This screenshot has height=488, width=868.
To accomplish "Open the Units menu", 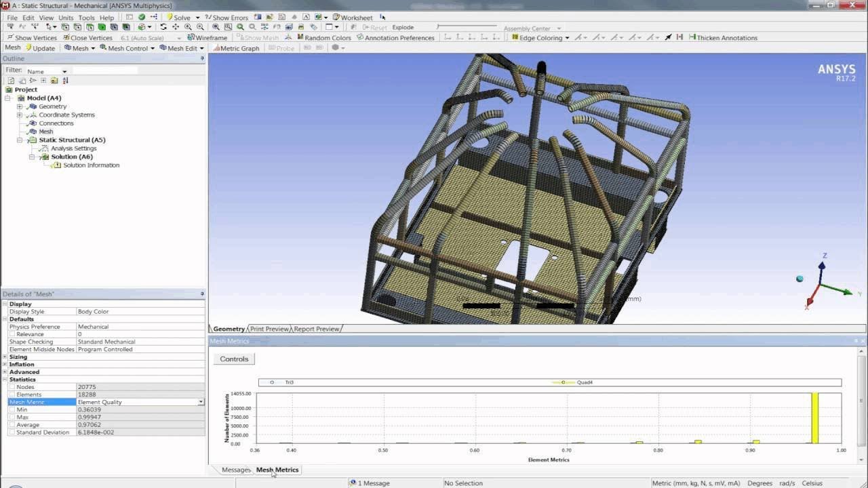I will pos(66,18).
